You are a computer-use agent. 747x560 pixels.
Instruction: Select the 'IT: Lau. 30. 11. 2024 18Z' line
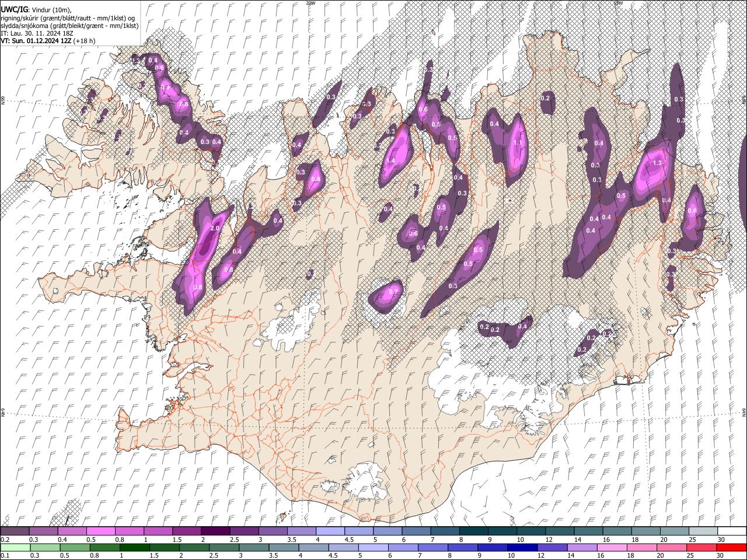coord(37,33)
